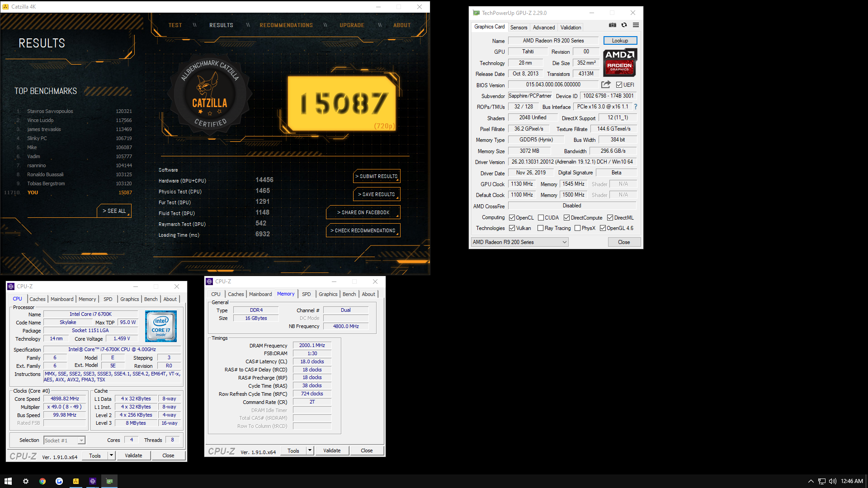Screen dimensions: 868x488
Task: Click the Catzilla Certified badge
Action: click(209, 94)
